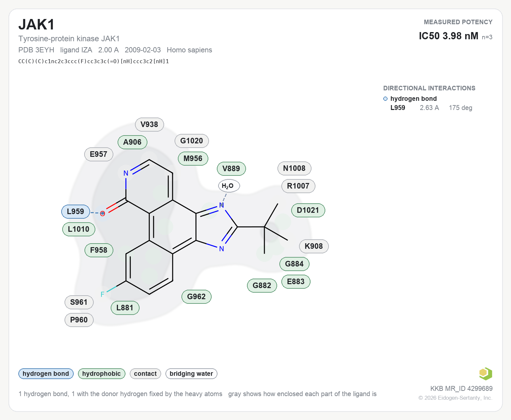511x420 pixels.
Task: Click the 2.63 A distance value
Action: (x=429, y=108)
